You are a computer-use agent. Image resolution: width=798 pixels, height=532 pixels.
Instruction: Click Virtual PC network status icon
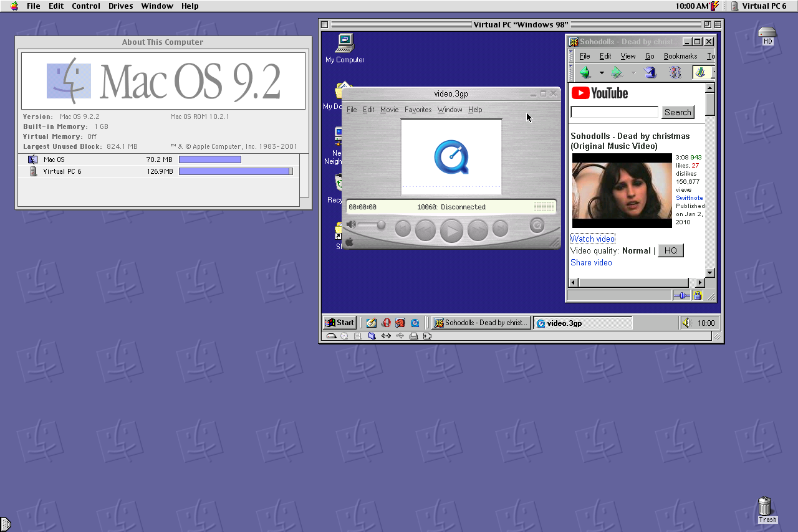(386, 336)
